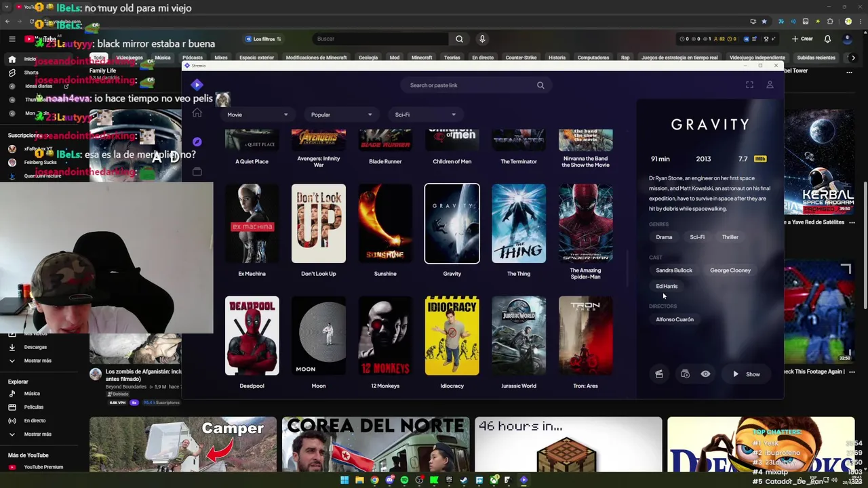The image size is (868, 488).
Task: Open the Library icon in Stremio sidebar
Action: coord(197,172)
